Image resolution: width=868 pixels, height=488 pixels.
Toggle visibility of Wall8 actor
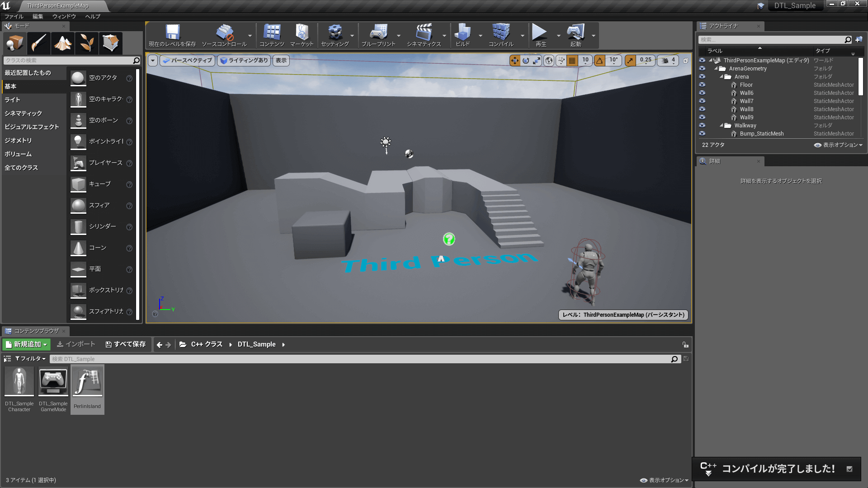click(x=702, y=109)
